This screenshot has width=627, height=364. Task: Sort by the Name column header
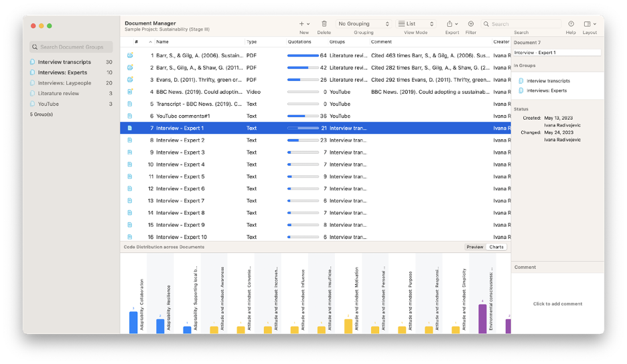[x=162, y=41]
